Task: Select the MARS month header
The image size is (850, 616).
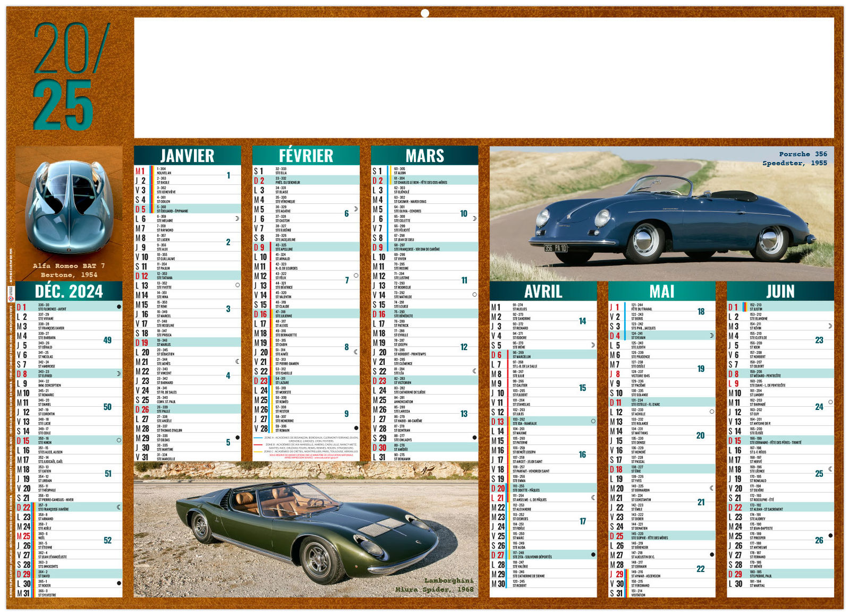Action: tap(424, 156)
